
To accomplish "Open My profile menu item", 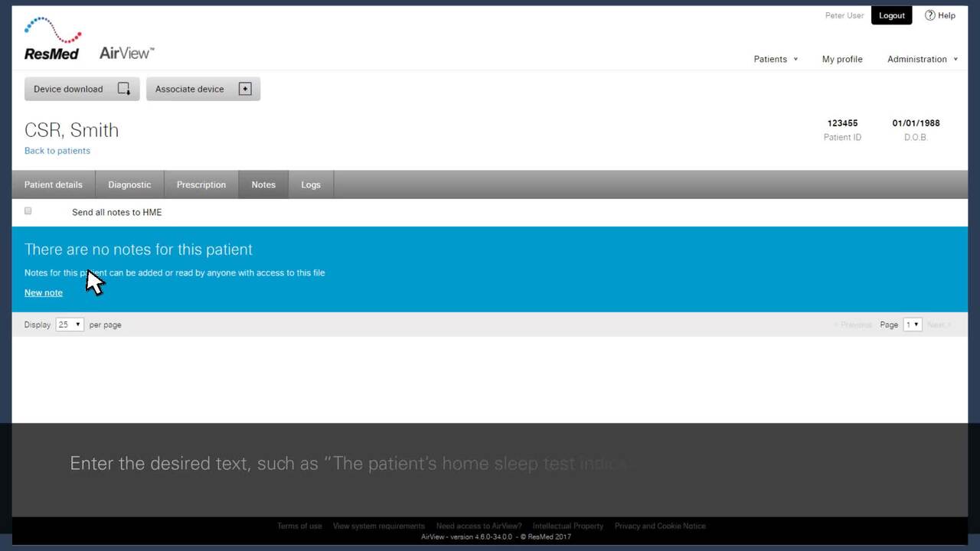I will coord(842,59).
